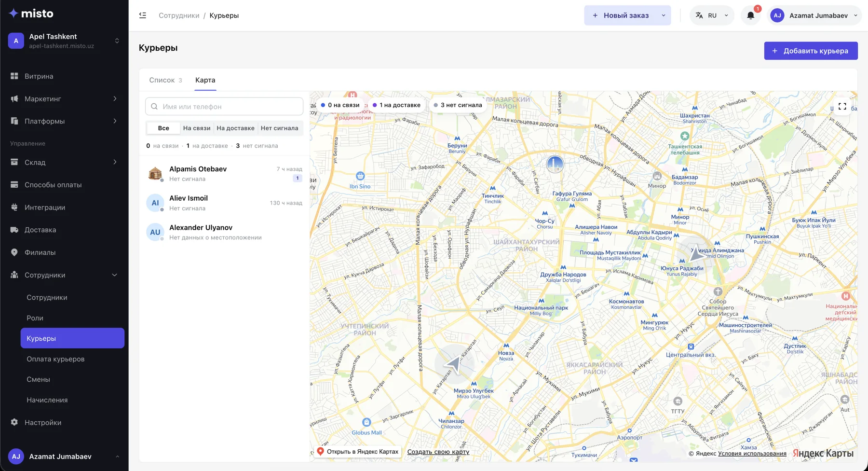Image resolution: width=868 pixels, height=471 pixels.
Task: Expand the Склад submenu chevron
Action: 115,162
